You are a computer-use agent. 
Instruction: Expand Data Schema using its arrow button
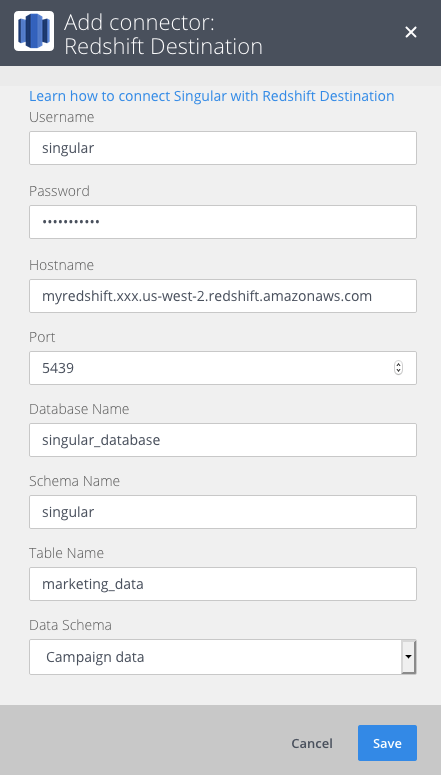pyautogui.click(x=408, y=657)
